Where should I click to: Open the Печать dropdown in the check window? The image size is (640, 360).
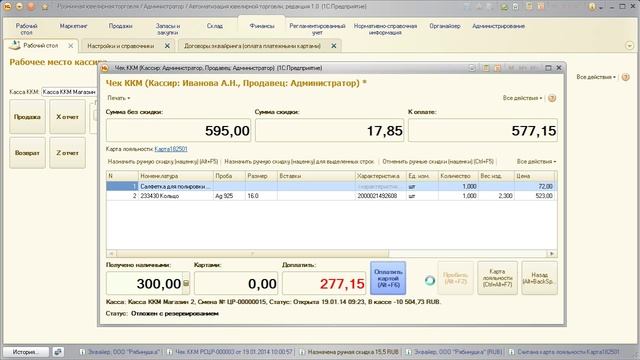[x=118, y=98]
